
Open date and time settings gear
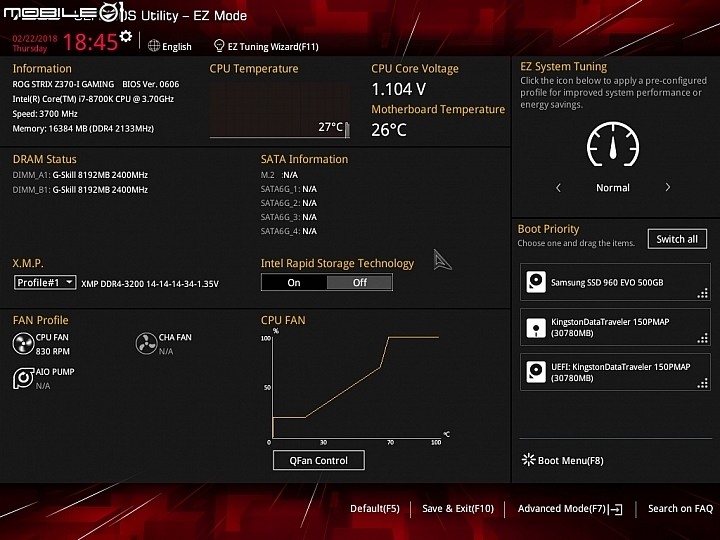click(x=125, y=37)
